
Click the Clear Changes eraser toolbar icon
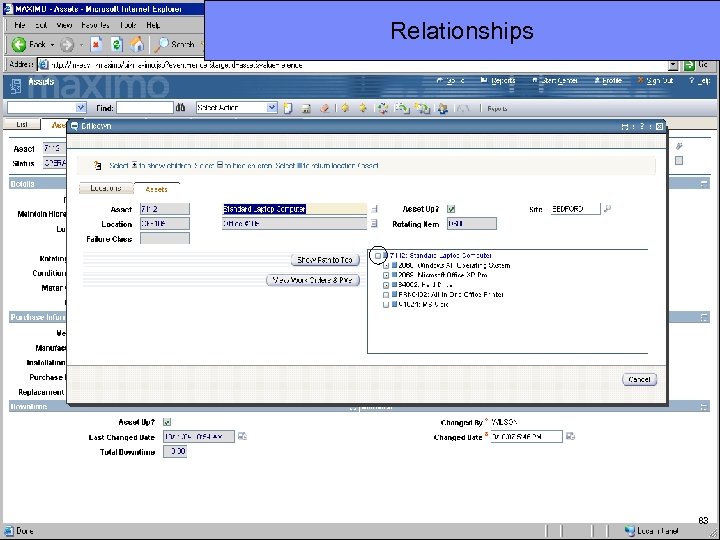325,108
